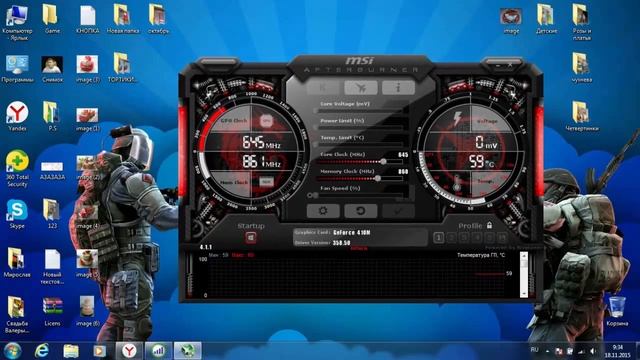Viewport: 640px width, 360px height.
Task: Click the volume icon in system tray
Action: click(593, 351)
